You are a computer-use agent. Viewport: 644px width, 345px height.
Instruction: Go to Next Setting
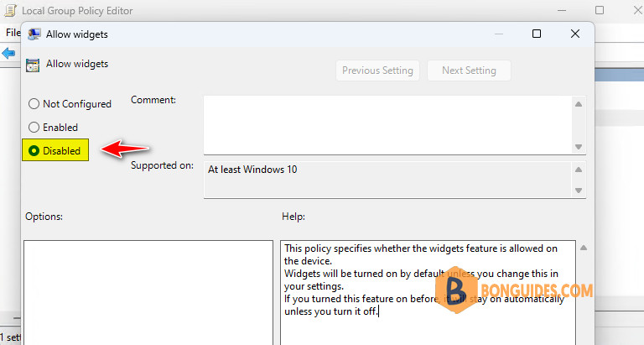[469, 71]
